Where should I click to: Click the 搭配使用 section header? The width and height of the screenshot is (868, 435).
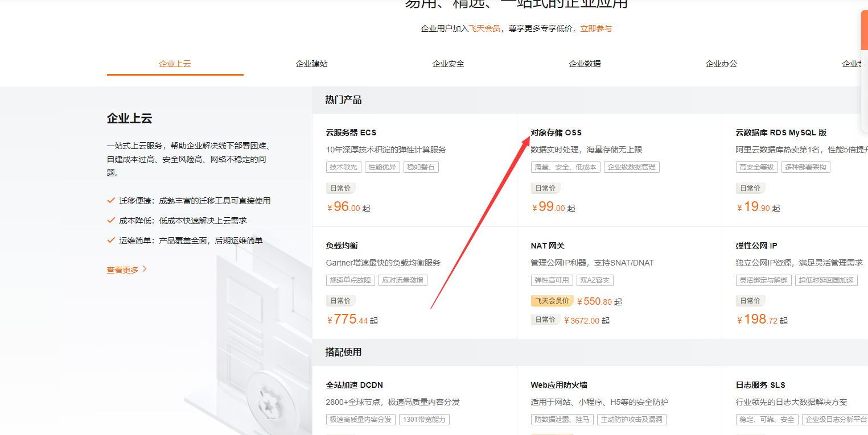(343, 352)
